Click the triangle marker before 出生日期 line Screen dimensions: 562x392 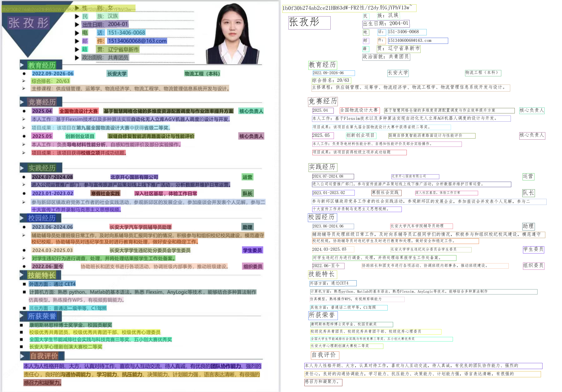point(77,24)
